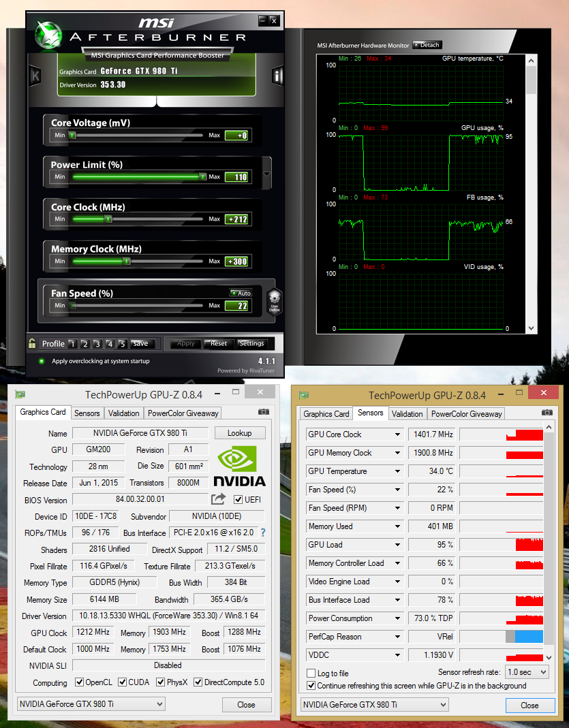Open the Fan Speed (%) sensor dropdown

(397, 490)
